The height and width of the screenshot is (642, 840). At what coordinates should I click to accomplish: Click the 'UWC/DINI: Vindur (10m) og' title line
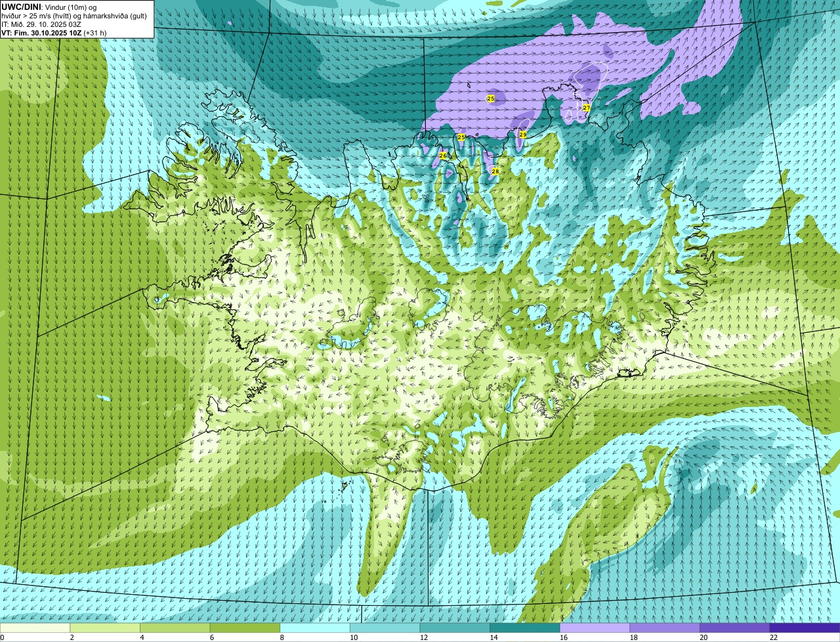click(49, 7)
